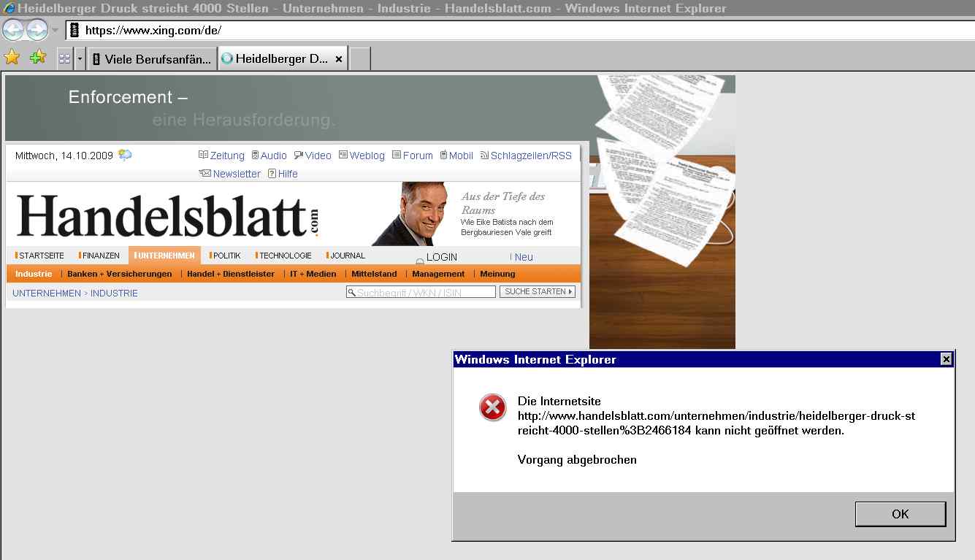Click the 'Vorgang abgebrochen' dialog text
This screenshot has width=975, height=560.
click(577, 460)
